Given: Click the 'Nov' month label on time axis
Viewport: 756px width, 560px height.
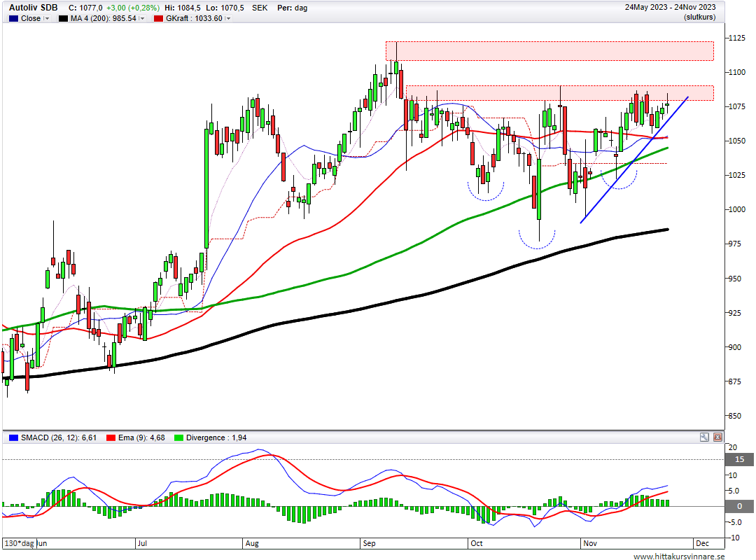Looking at the screenshot, I should (x=589, y=543).
